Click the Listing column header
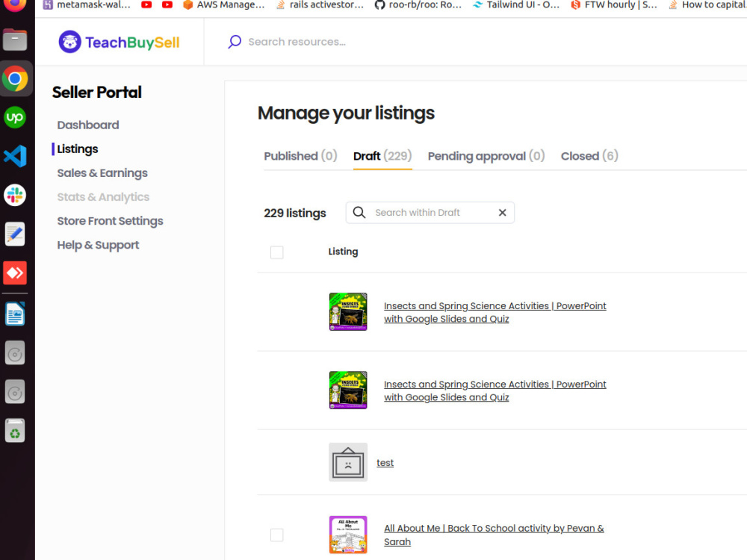 (x=343, y=252)
